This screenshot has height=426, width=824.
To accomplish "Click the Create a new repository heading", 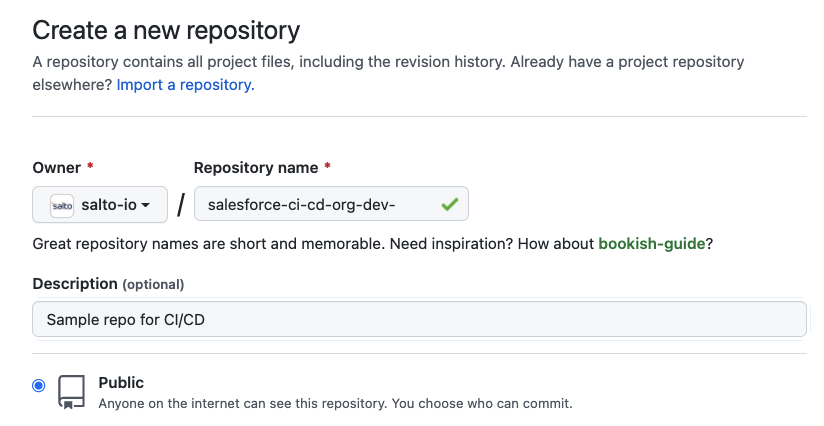I will [166, 30].
